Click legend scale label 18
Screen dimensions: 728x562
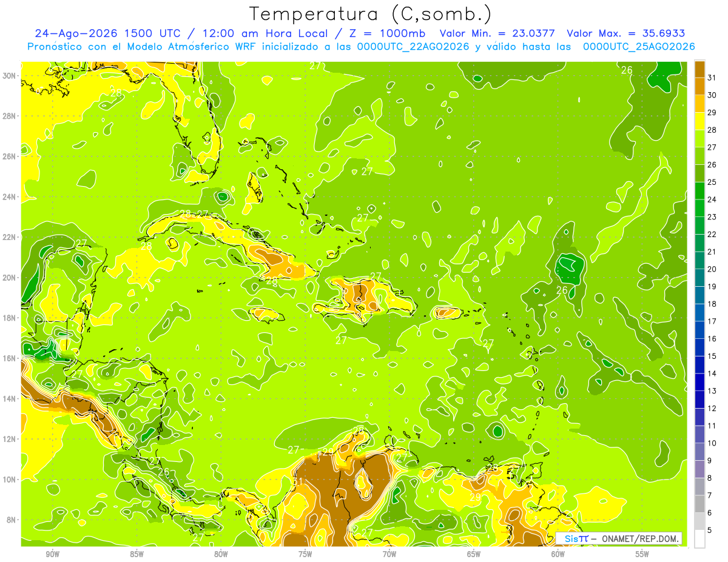pyautogui.click(x=712, y=304)
